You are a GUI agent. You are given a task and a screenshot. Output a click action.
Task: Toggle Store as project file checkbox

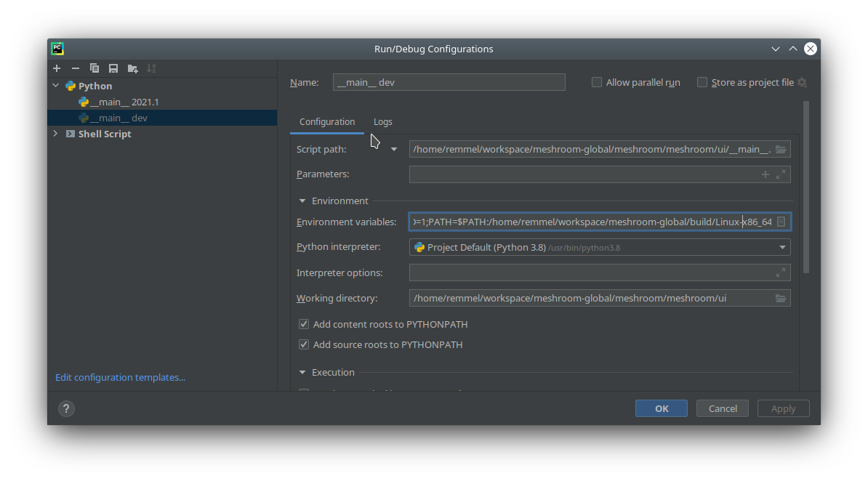pyautogui.click(x=702, y=83)
